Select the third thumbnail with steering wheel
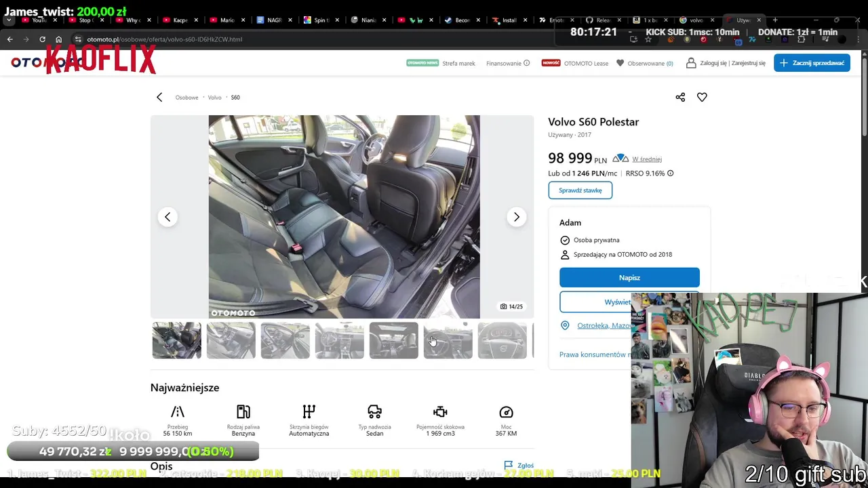868x488 pixels. (x=285, y=340)
